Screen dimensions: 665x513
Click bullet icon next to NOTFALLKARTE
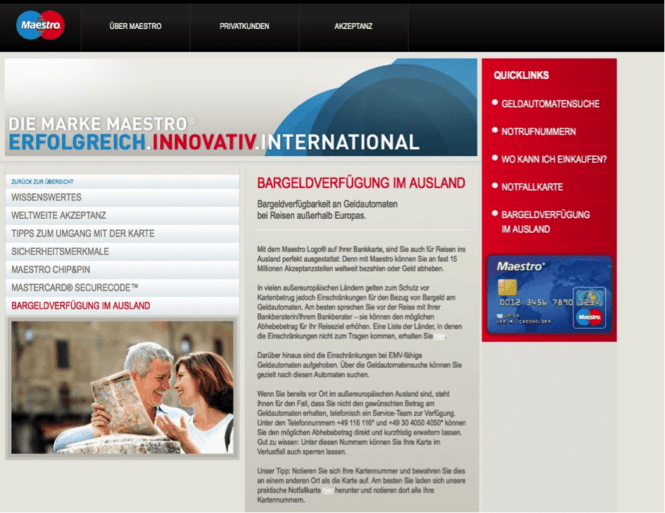pyautogui.click(x=495, y=185)
